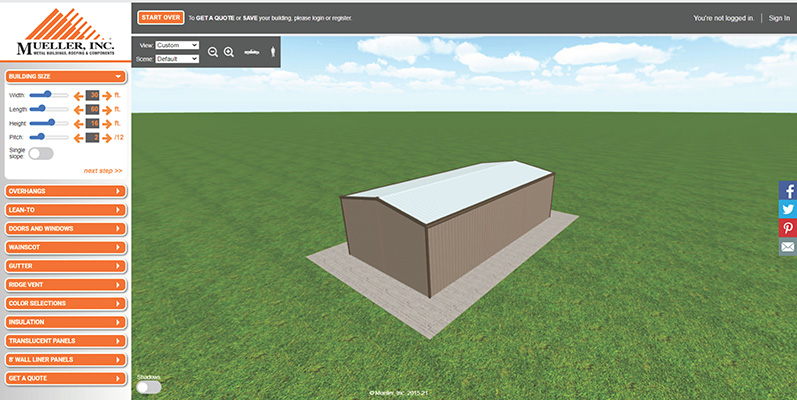Click the email share envelope icon

point(787,247)
